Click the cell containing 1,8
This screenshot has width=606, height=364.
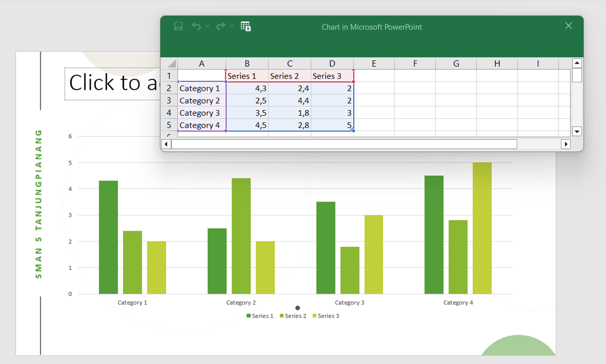(x=290, y=113)
